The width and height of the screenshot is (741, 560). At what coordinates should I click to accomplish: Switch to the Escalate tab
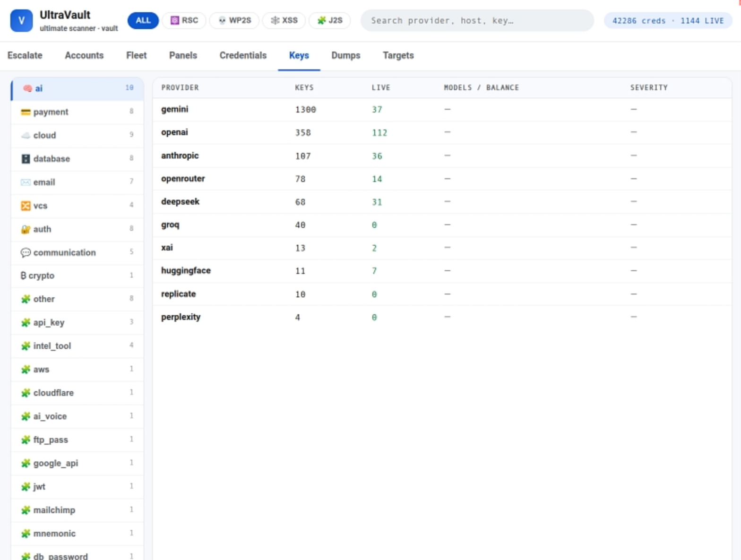(25, 56)
